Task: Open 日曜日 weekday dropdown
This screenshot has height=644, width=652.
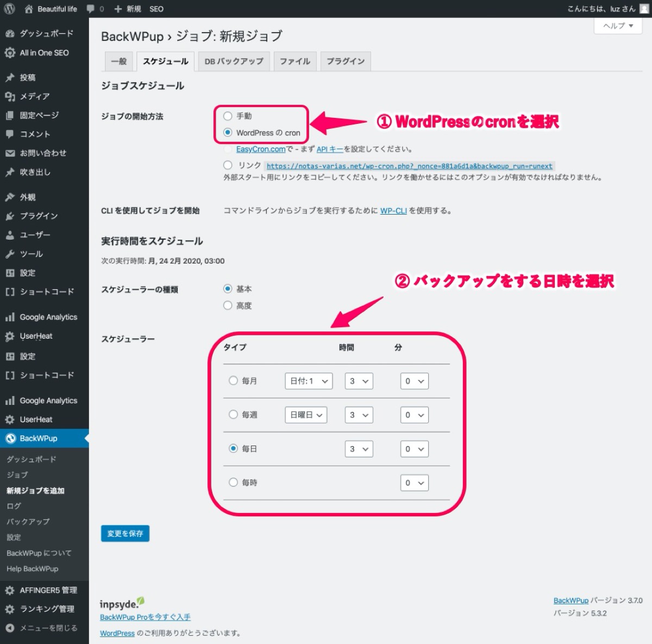Action: 306,415
